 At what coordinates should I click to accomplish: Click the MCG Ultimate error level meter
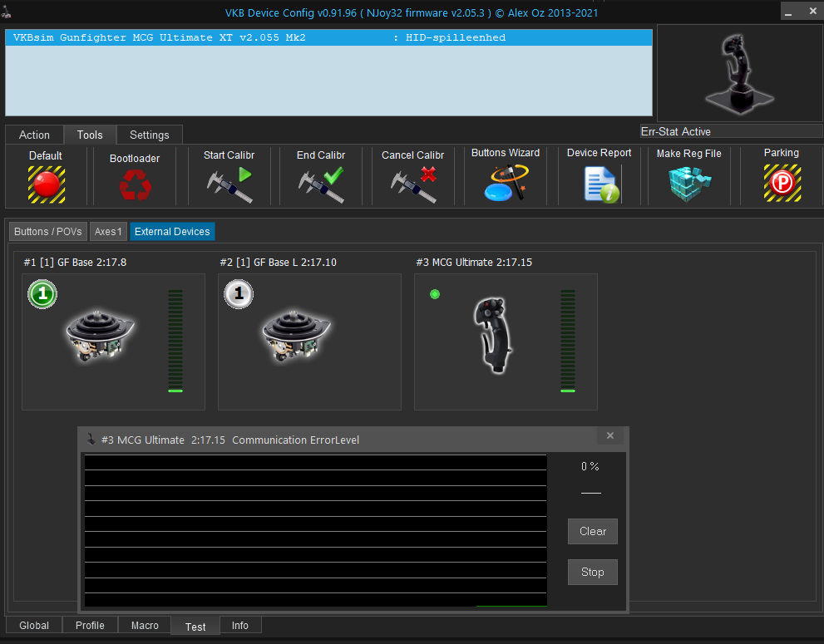pyautogui.click(x=568, y=341)
